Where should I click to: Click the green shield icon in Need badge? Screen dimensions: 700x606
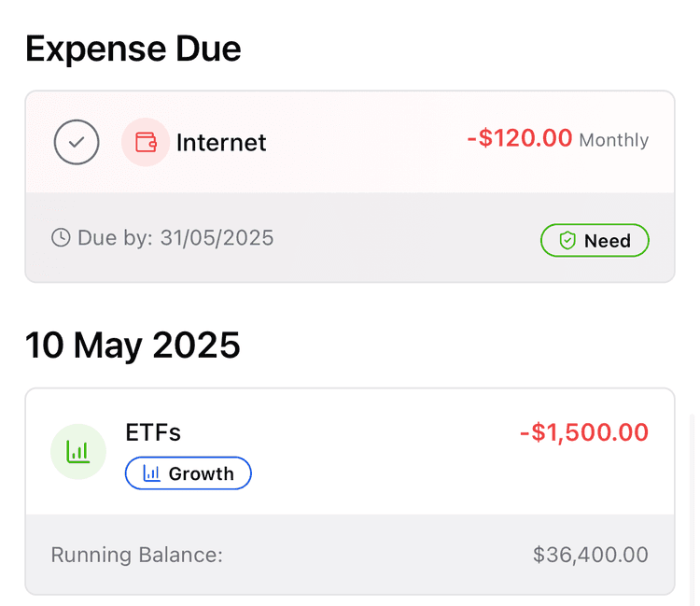tap(567, 241)
